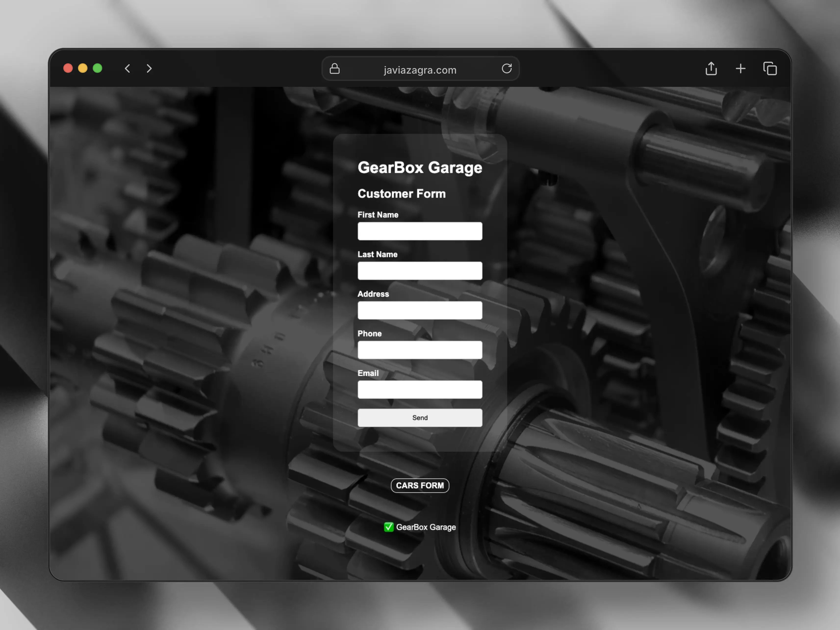Click the javiazagra.com address bar
840x630 pixels.
click(420, 70)
